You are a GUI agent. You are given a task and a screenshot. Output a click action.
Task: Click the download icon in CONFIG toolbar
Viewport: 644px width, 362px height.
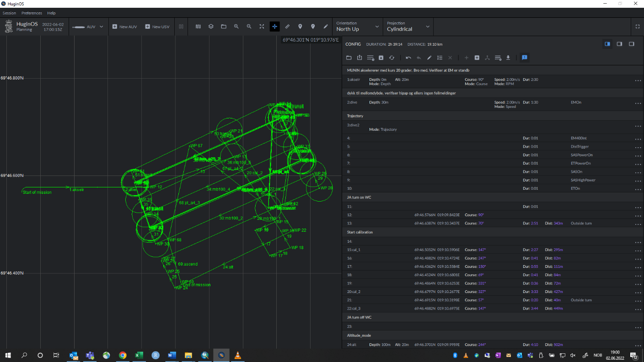click(x=508, y=58)
